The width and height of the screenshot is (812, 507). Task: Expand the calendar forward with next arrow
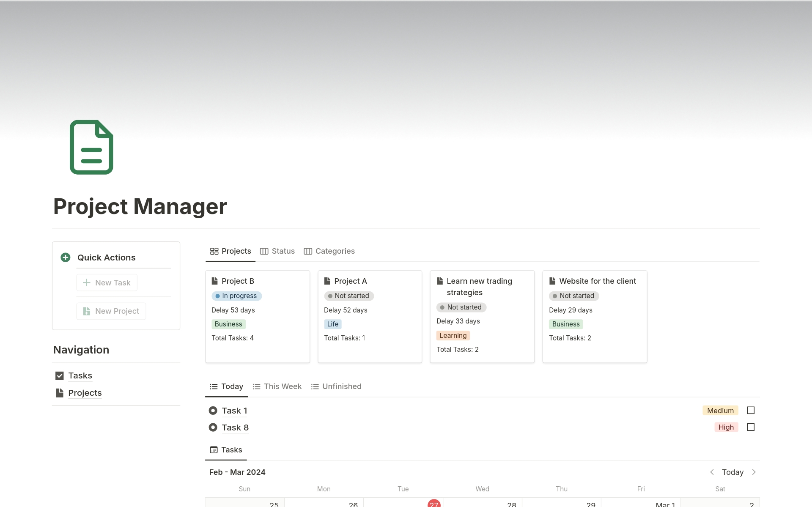[x=755, y=472]
